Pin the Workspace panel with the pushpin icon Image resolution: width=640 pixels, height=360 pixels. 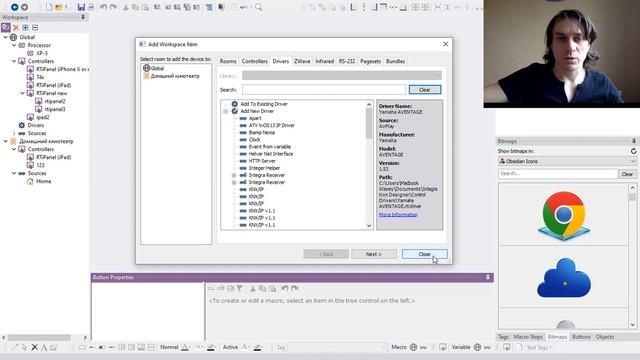point(83,17)
